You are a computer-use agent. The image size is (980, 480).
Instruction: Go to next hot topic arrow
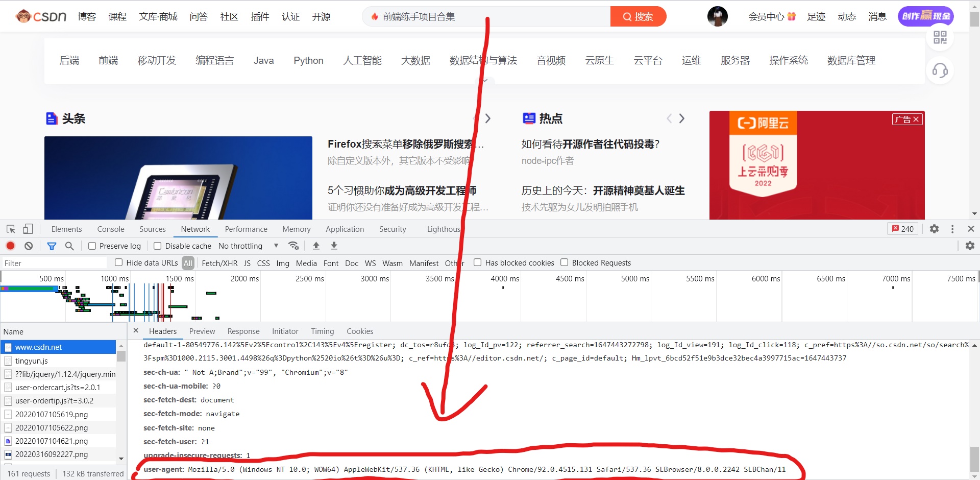pyautogui.click(x=682, y=118)
